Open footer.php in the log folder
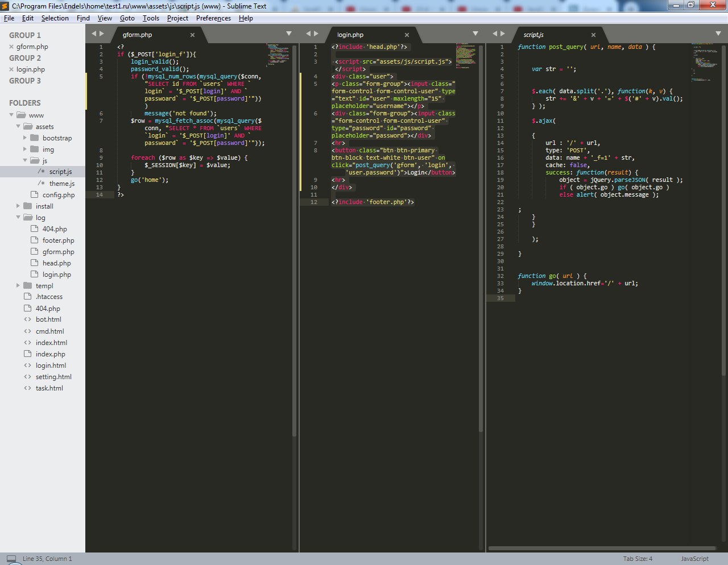 point(58,240)
